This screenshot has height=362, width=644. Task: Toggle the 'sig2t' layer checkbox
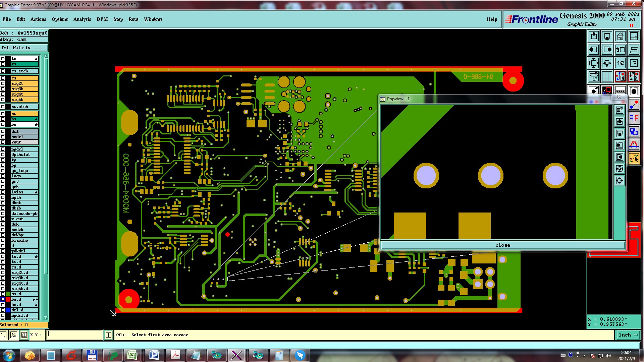pyautogui.click(x=3, y=83)
